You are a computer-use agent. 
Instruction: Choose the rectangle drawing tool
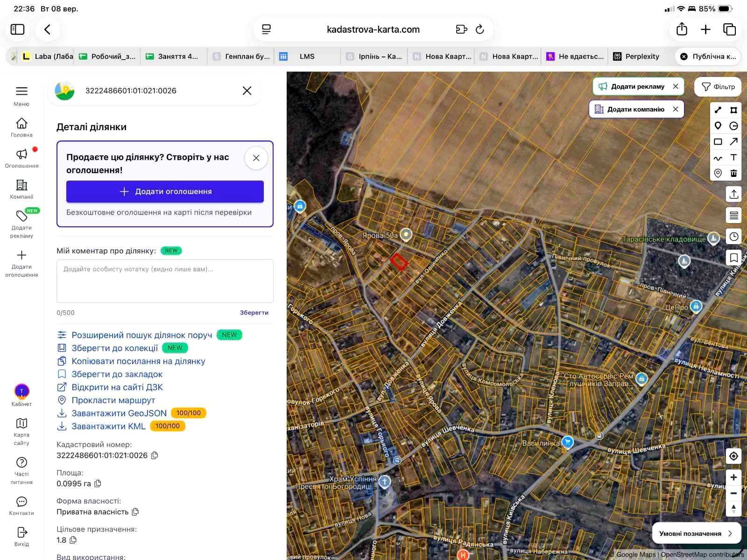tap(718, 141)
